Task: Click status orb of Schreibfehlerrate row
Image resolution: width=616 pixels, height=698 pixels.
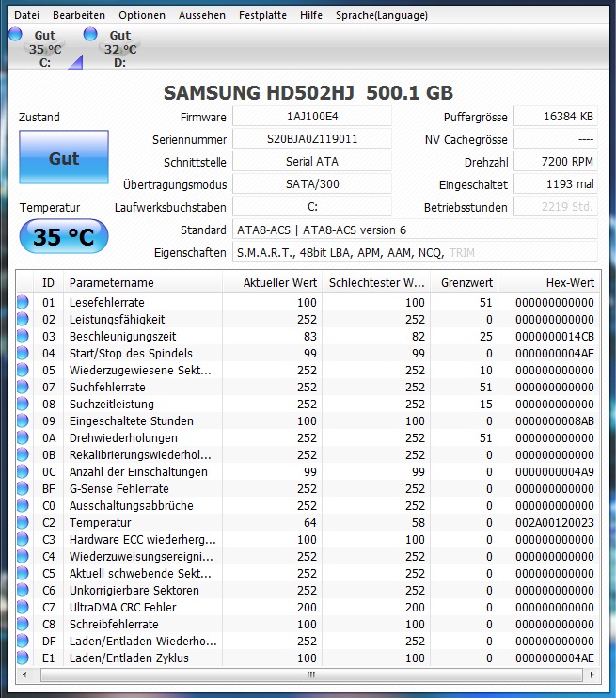Action: tap(23, 624)
